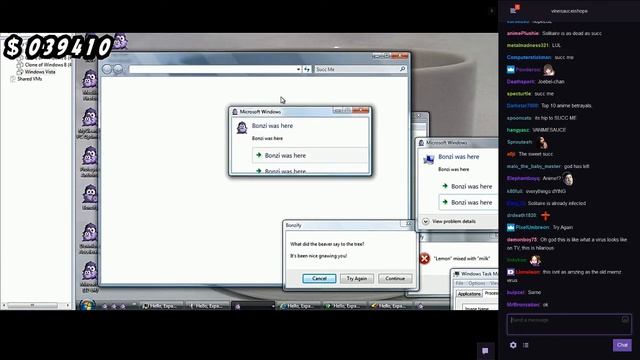Click the Bonzi icon on the front dialog's title bar

click(235, 112)
